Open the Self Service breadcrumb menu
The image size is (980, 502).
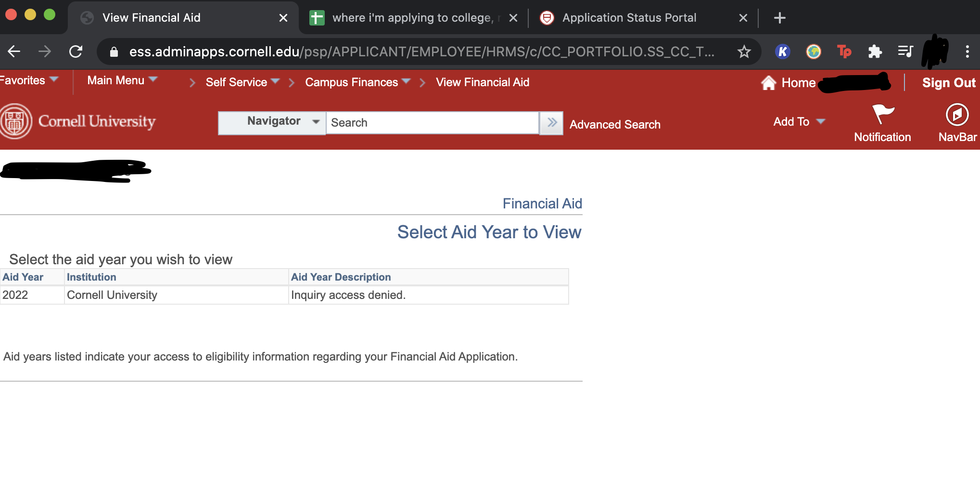pos(242,82)
